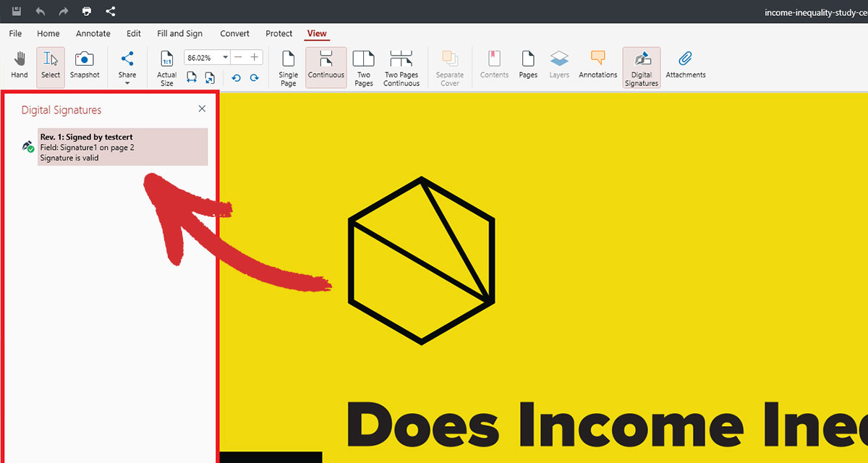
Task: Show document Annotations
Action: (597, 67)
